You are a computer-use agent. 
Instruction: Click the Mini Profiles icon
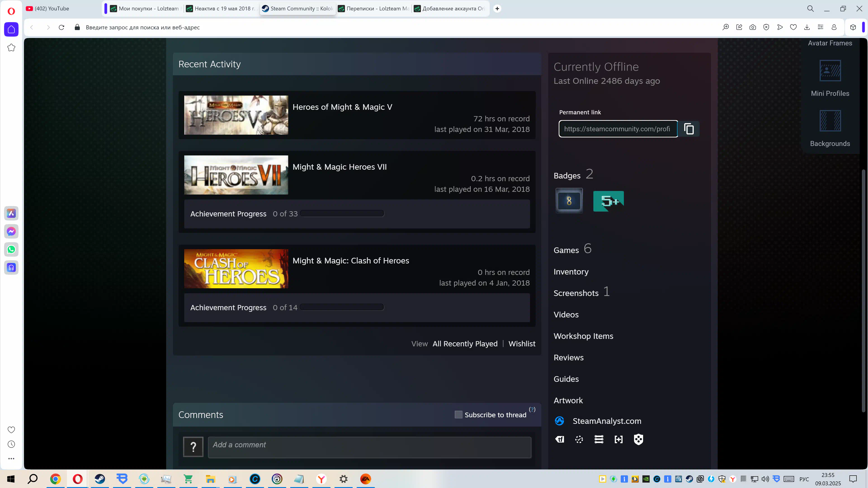pyautogui.click(x=830, y=71)
